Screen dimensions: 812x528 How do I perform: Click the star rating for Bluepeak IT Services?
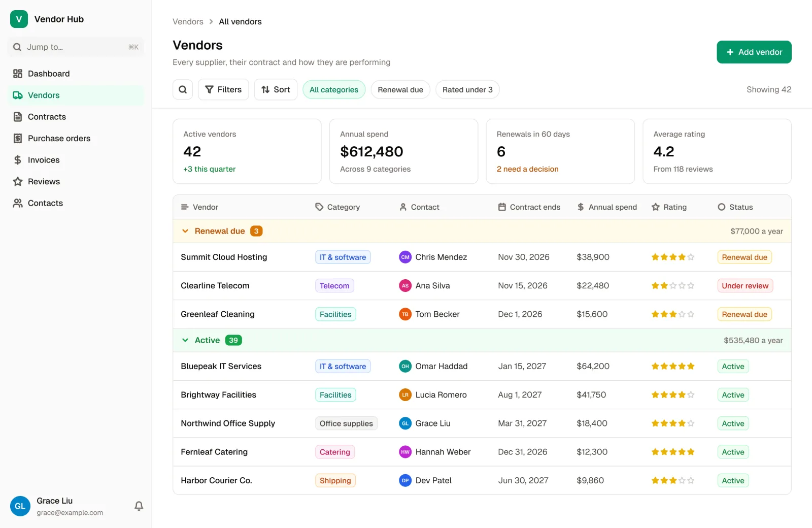[x=673, y=367]
